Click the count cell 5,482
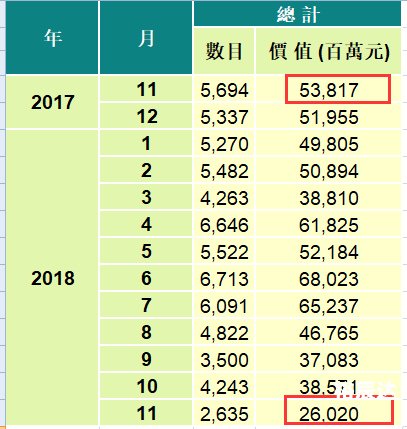The image size is (407, 429). (224, 170)
